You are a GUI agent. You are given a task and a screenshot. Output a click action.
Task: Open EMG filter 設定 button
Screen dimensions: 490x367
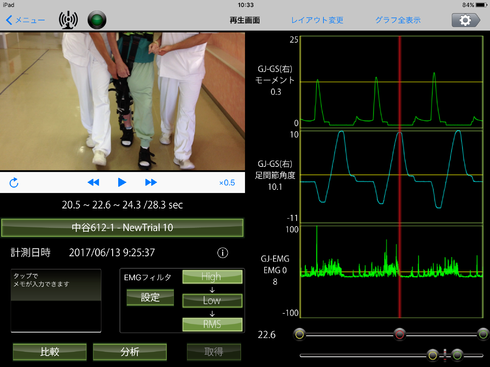pos(150,297)
